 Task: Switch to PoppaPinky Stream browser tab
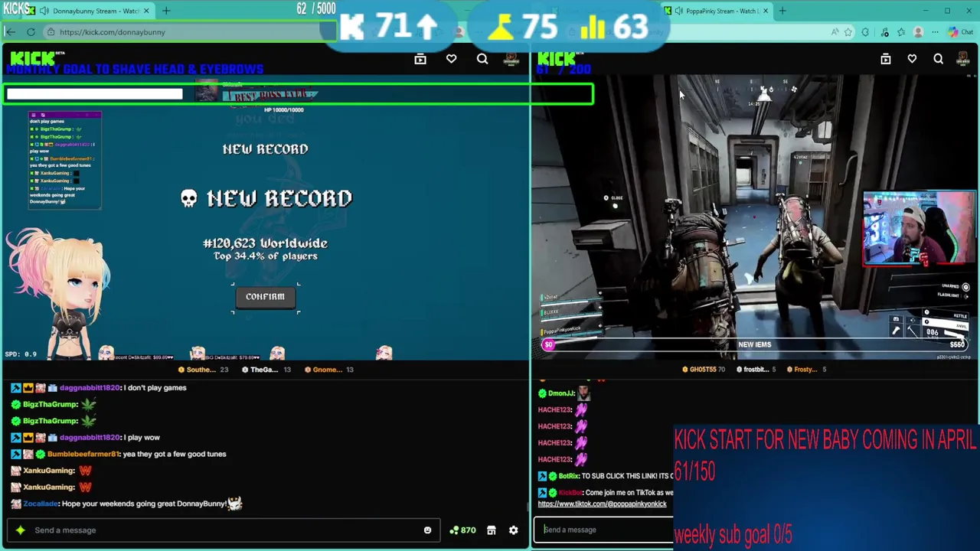tap(716, 11)
